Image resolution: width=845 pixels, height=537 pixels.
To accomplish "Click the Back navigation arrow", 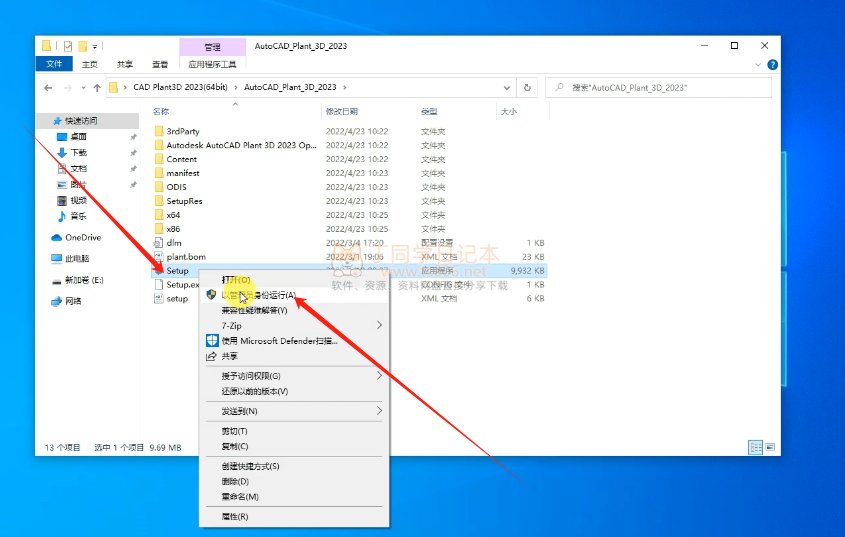I will click(x=48, y=87).
